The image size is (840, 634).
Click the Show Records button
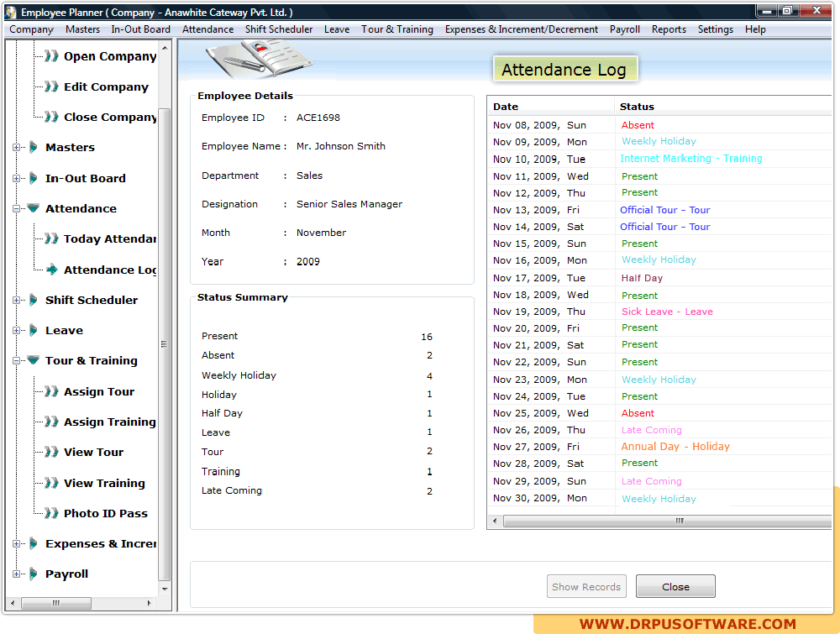(x=586, y=586)
